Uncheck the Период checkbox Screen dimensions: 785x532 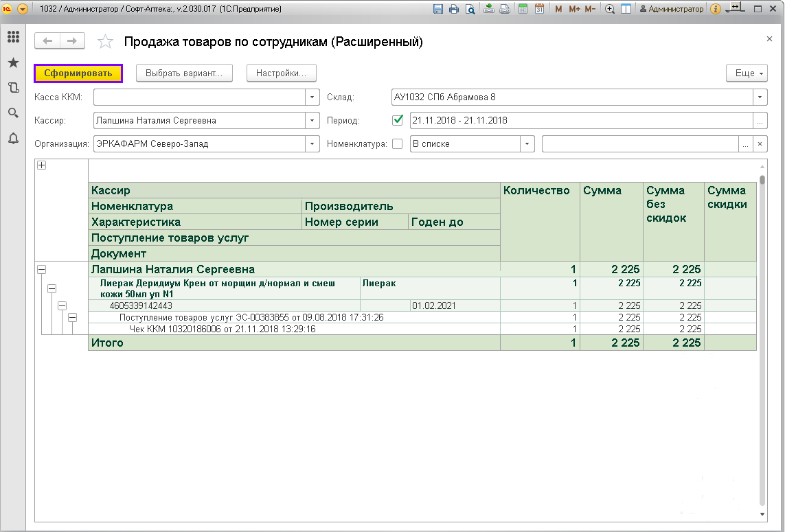coord(397,120)
